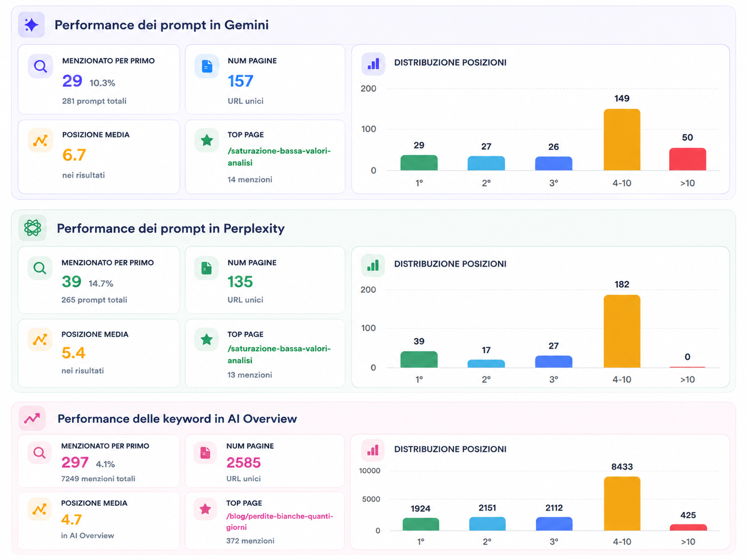This screenshot has width=747, height=560.
Task: Click the orange 4-10 bar valued 8433
Action: pyautogui.click(x=622, y=504)
